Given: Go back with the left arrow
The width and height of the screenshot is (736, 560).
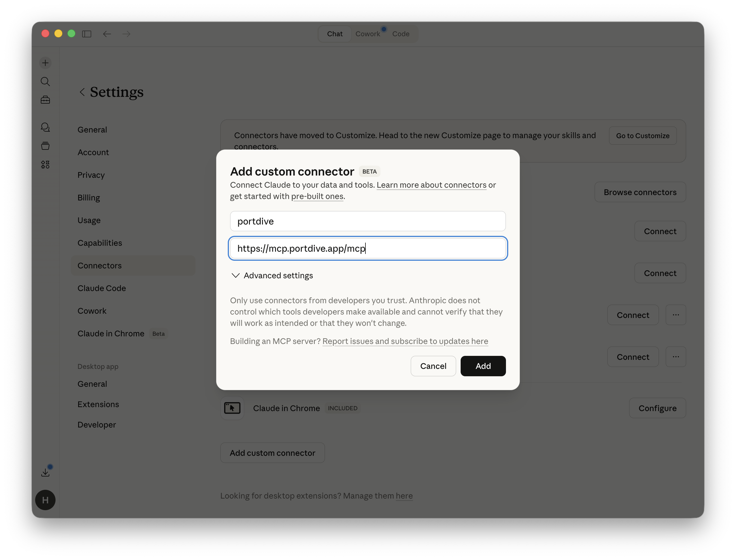Looking at the screenshot, I should [x=107, y=34].
